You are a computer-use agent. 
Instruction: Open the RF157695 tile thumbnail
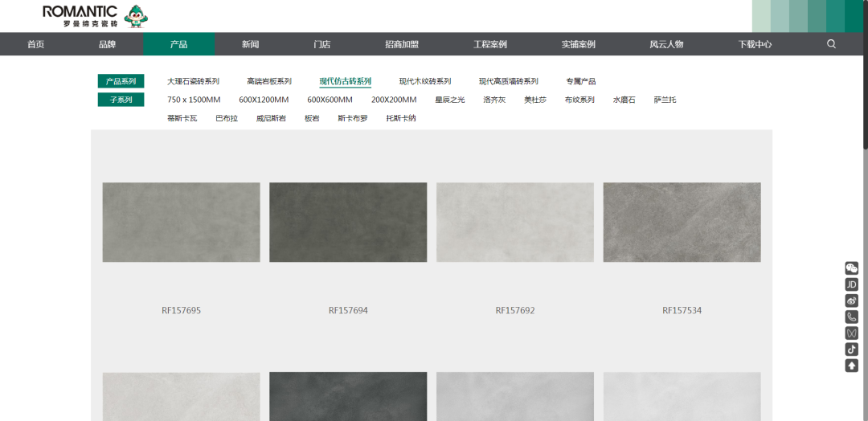(181, 222)
